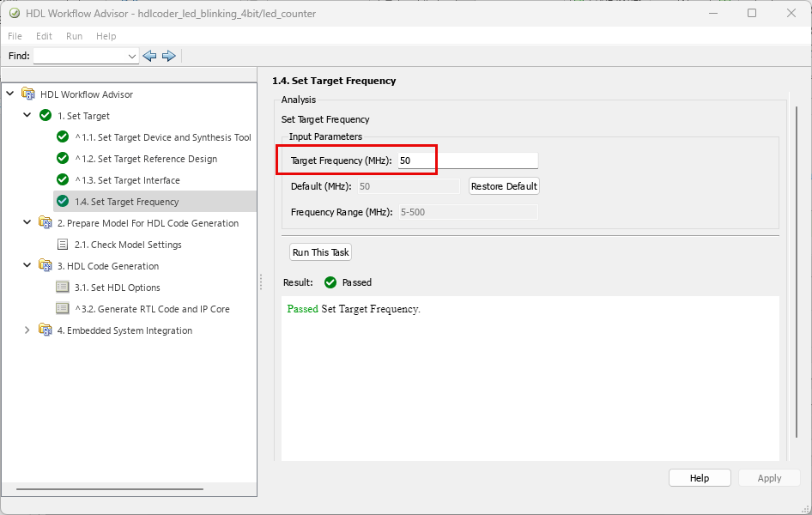Click the task icon beside Check Model Settings

[61, 244]
